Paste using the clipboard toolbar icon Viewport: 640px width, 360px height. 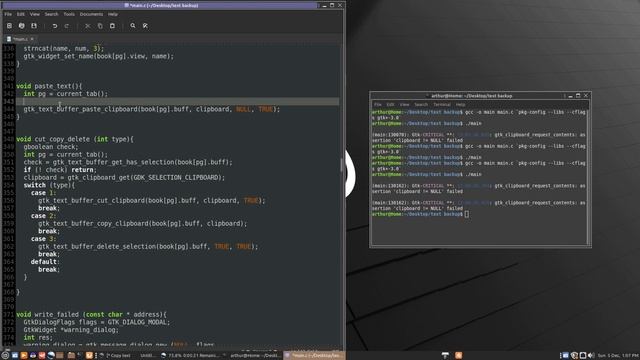click(x=112, y=26)
